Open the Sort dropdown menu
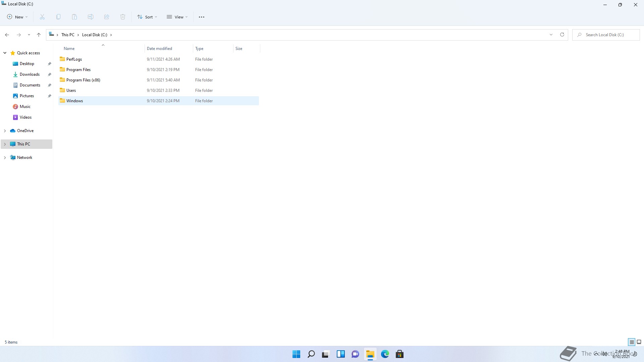Image resolution: width=644 pixels, height=362 pixels. [x=147, y=17]
